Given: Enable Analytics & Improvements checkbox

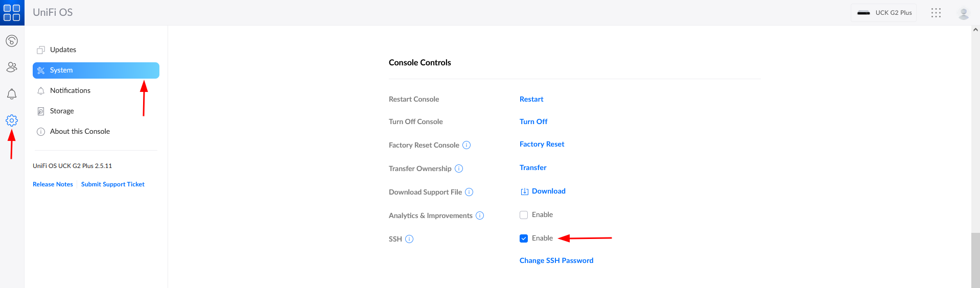Looking at the screenshot, I should 524,215.
